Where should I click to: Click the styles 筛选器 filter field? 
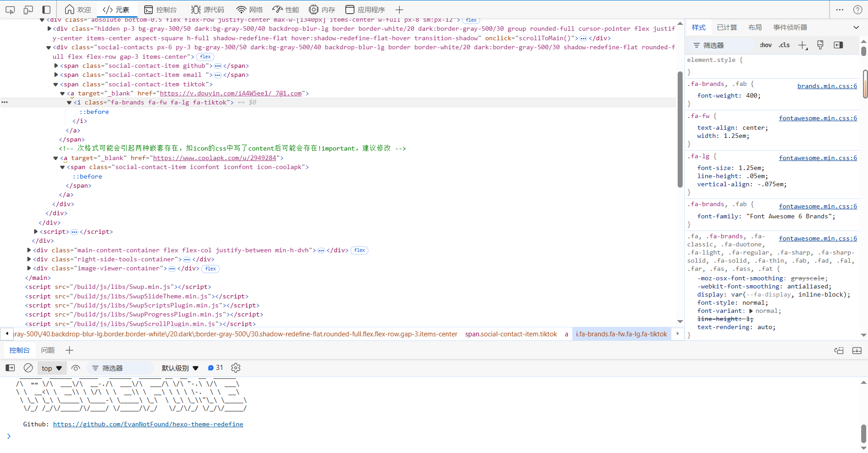(723, 45)
